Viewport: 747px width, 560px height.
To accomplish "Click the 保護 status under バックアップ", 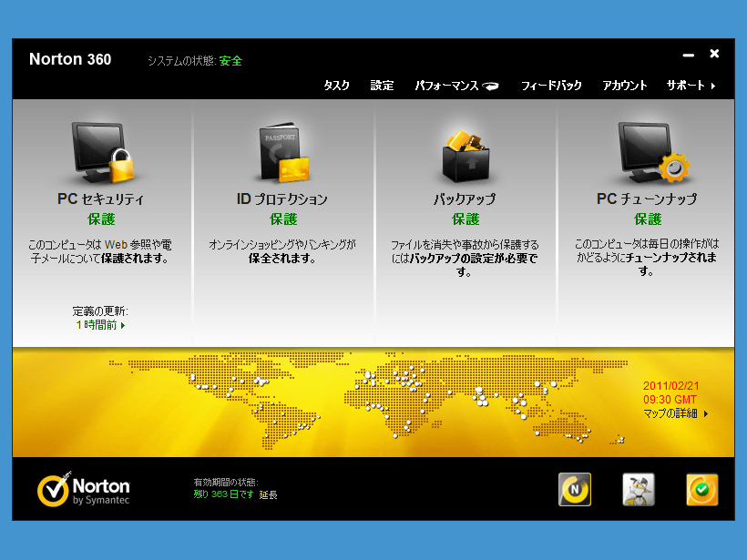I will (x=466, y=219).
